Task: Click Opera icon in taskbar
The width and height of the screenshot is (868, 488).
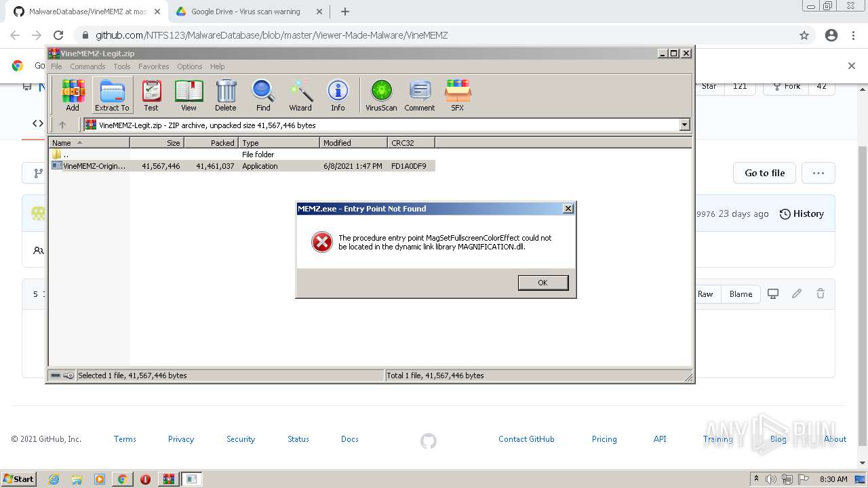Action: 145,479
